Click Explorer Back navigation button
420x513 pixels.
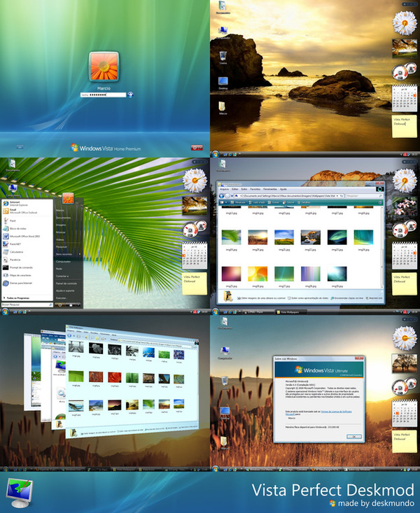[x=222, y=196]
